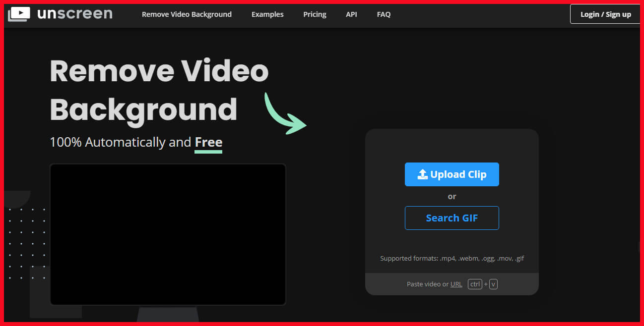
Task: Click the v key badge
Action: pyautogui.click(x=493, y=284)
